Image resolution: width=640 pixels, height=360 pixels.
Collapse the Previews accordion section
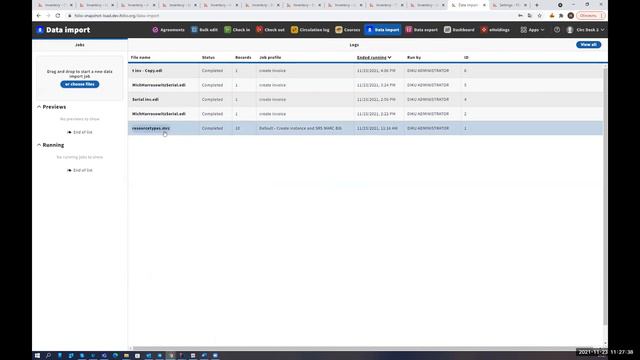tap(51, 107)
